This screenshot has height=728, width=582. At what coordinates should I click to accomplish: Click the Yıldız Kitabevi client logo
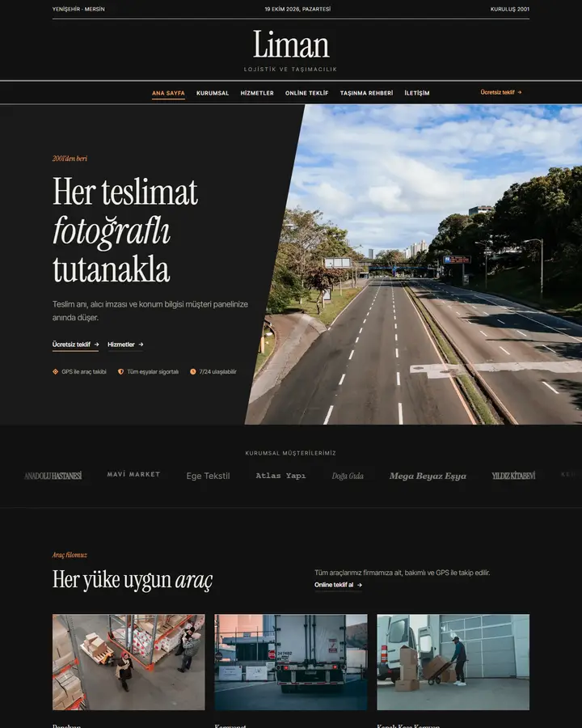coord(513,476)
